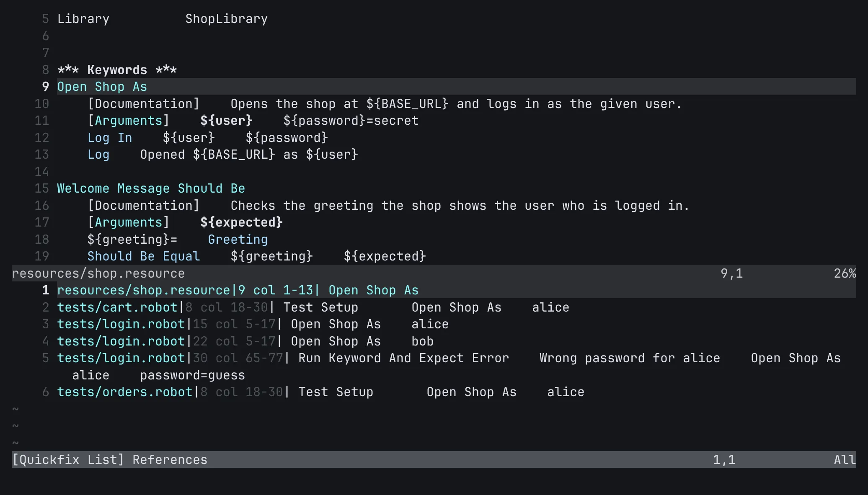This screenshot has width=868, height=495.
Task: Click 'Library' setting on line 5
Action: pos(83,19)
